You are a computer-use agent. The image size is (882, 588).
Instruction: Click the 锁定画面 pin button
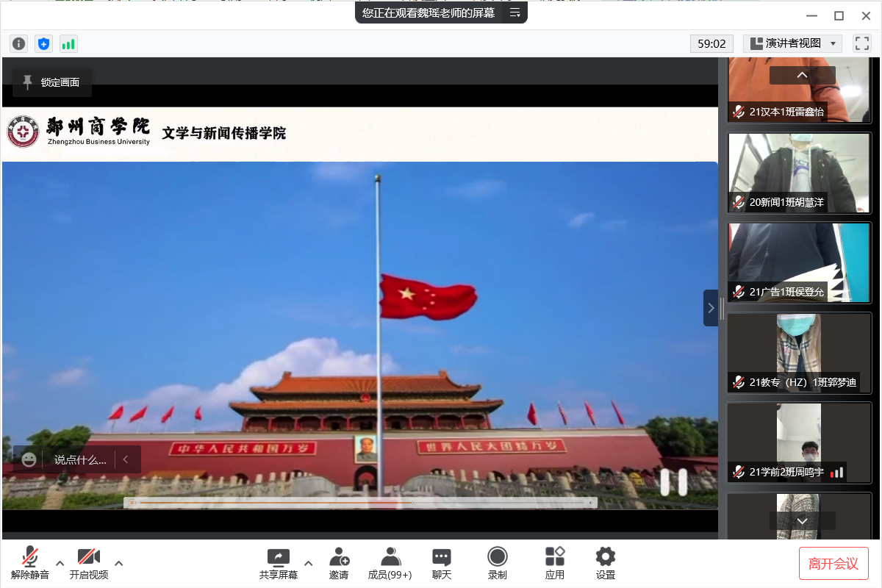tap(51, 82)
